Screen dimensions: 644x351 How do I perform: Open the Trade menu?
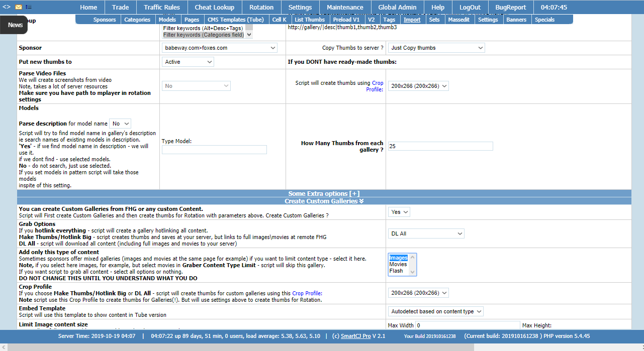(x=121, y=7)
